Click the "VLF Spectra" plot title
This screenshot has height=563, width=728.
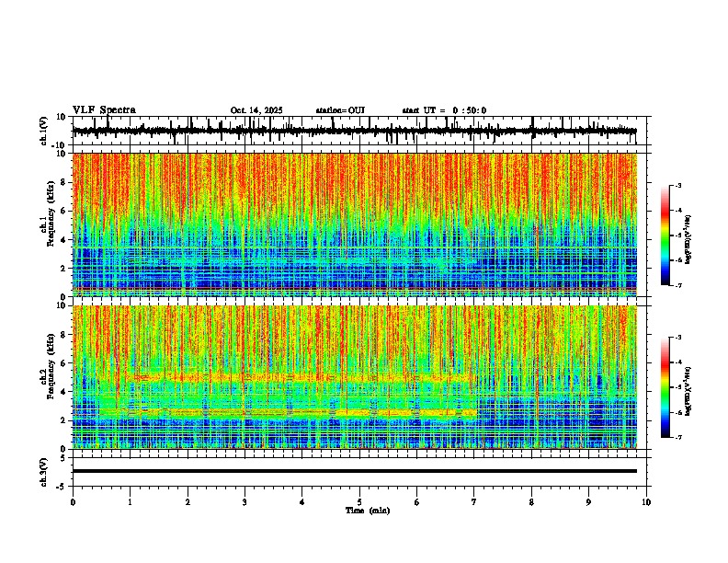point(104,110)
